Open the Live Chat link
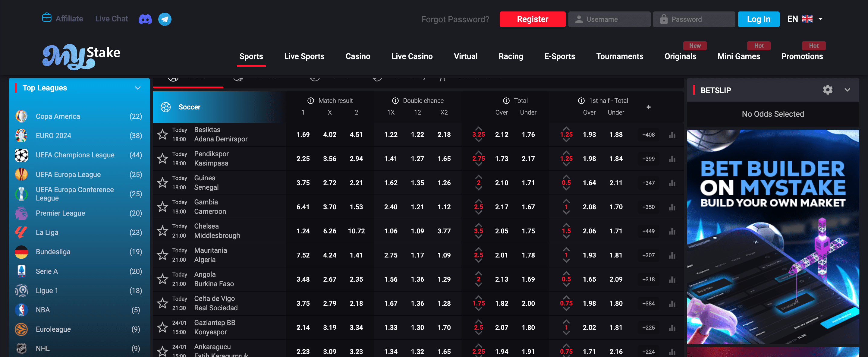The image size is (868, 357). [x=112, y=18]
